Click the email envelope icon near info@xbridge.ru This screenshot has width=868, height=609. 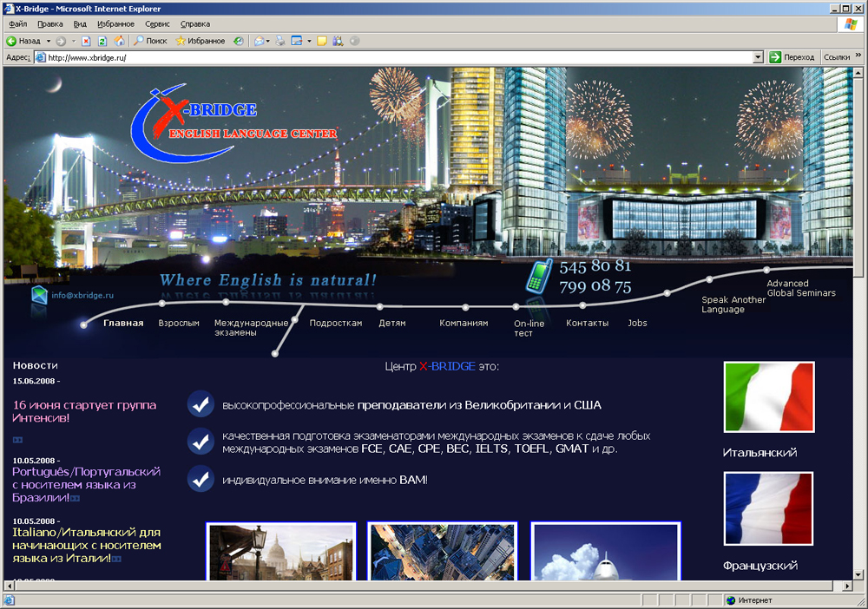click(39, 295)
